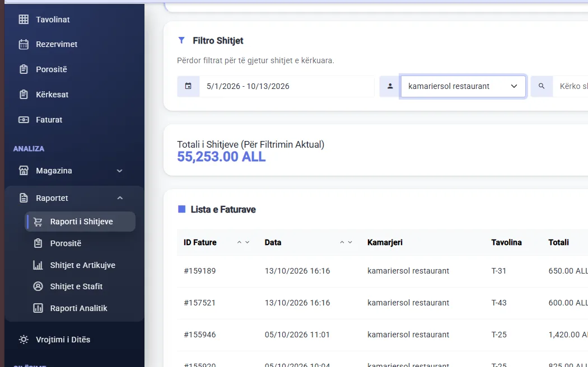
Task: Click the Raporti Analitik chart icon
Action: point(38,308)
